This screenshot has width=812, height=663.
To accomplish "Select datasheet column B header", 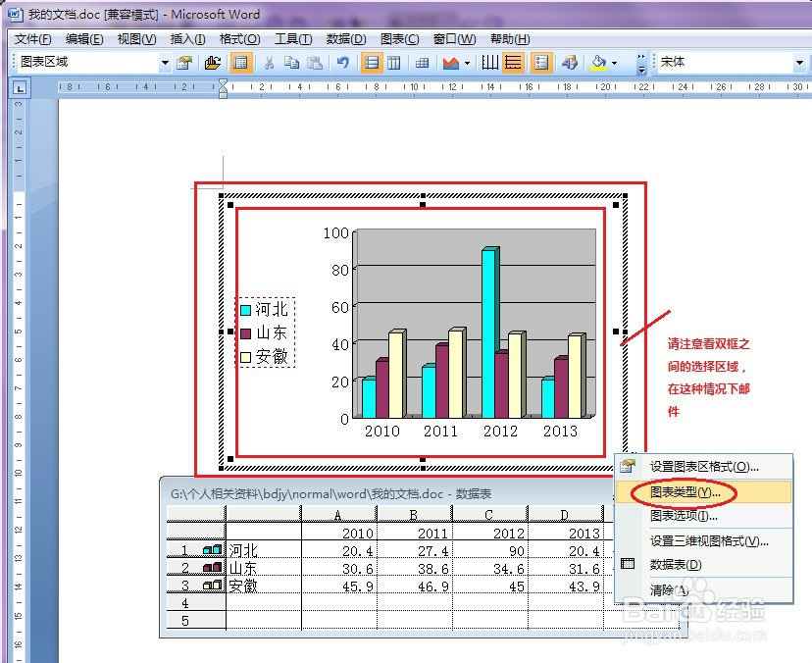I will (x=414, y=514).
